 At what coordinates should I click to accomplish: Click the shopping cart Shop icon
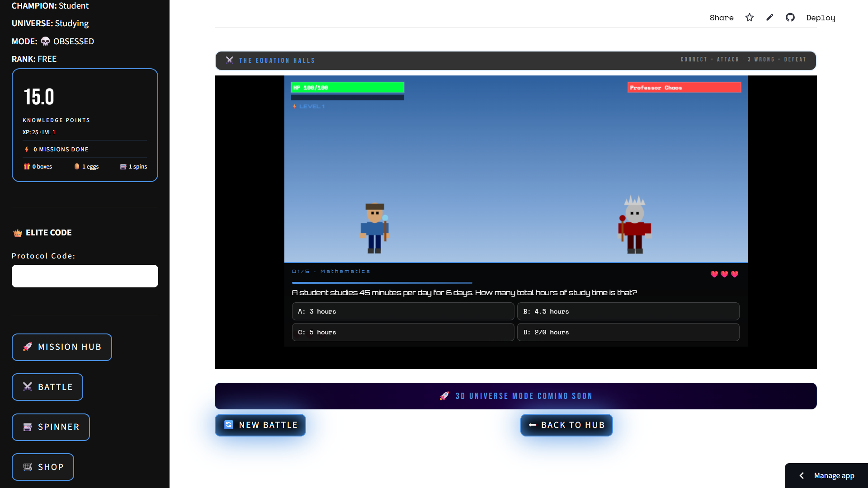pyautogui.click(x=28, y=467)
